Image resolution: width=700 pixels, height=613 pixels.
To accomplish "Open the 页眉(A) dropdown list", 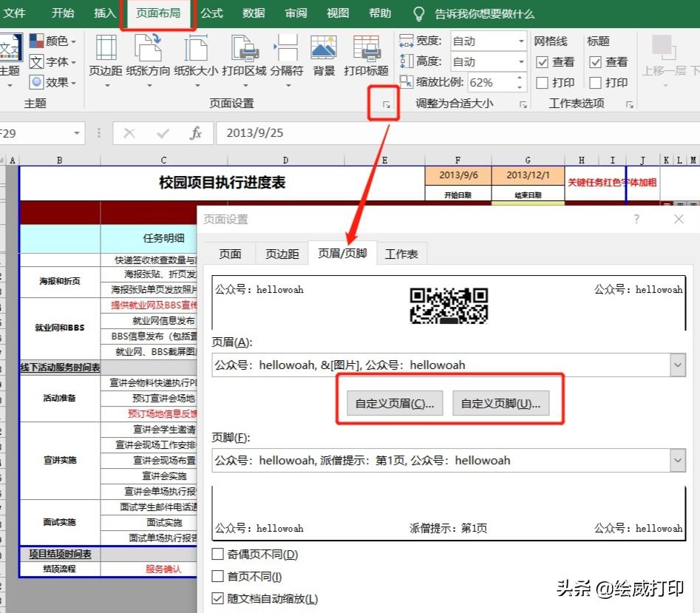I will point(678,365).
